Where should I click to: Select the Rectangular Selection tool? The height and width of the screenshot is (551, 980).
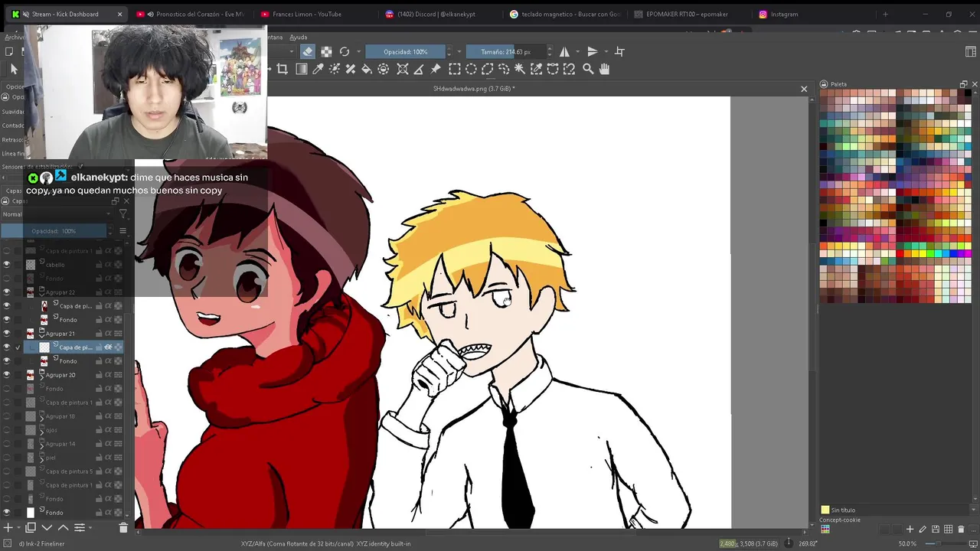point(454,69)
